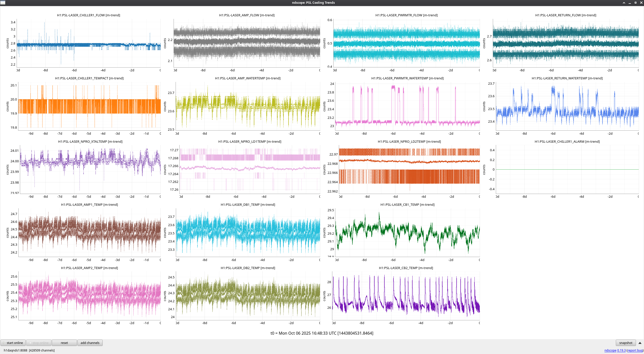The height and width of the screenshot is (354, 644).
Task: Expand the triangle next to snapshot
Action: click(640, 343)
